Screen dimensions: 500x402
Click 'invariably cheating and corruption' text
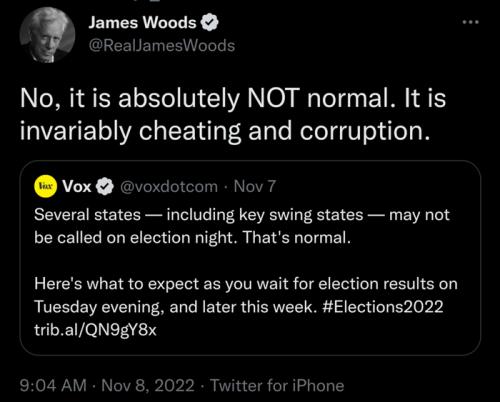pyautogui.click(x=225, y=131)
